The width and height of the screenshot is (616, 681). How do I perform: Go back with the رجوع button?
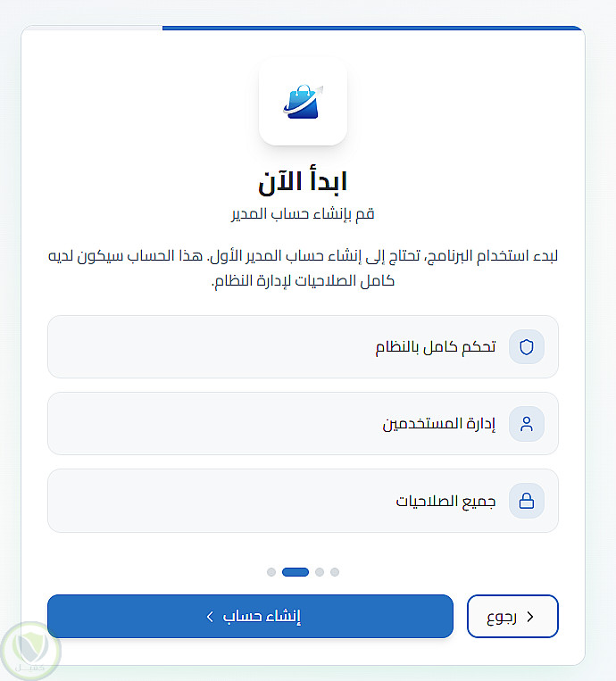point(512,617)
